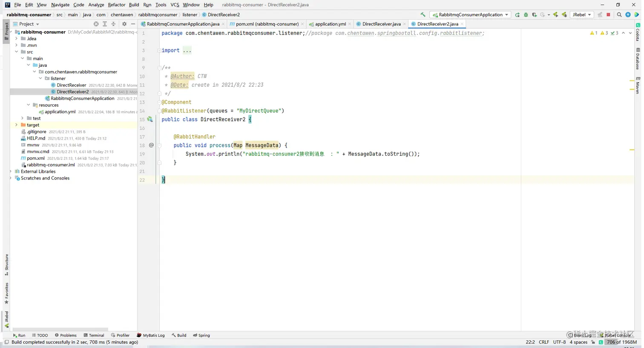Hide the Project tool window
This screenshot has height=348, width=644.
[133, 24]
